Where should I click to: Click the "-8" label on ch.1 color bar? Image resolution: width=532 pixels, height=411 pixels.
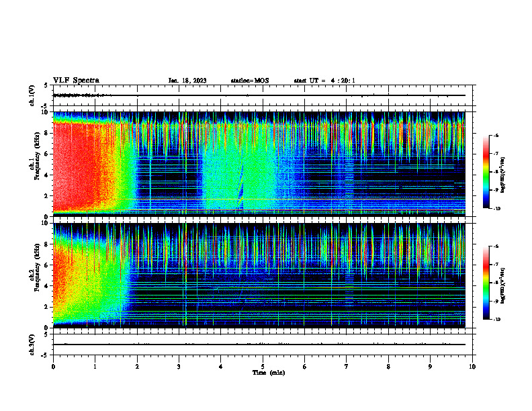[x=496, y=172]
